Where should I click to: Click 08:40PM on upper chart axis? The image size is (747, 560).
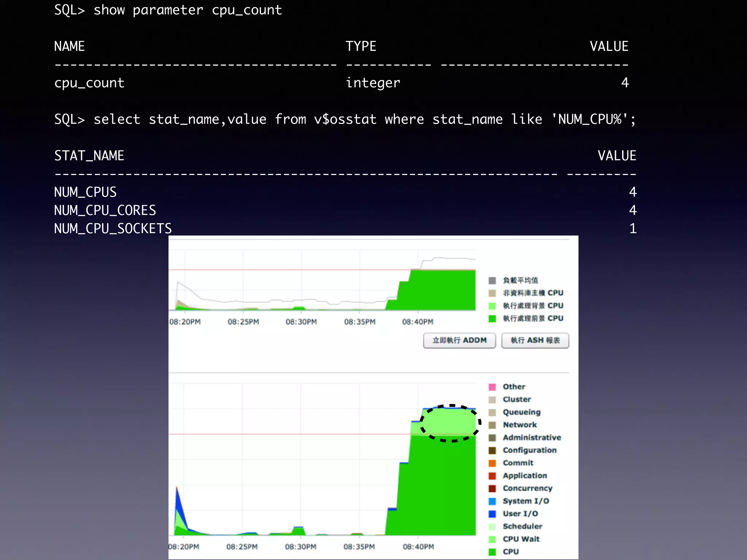(418, 322)
